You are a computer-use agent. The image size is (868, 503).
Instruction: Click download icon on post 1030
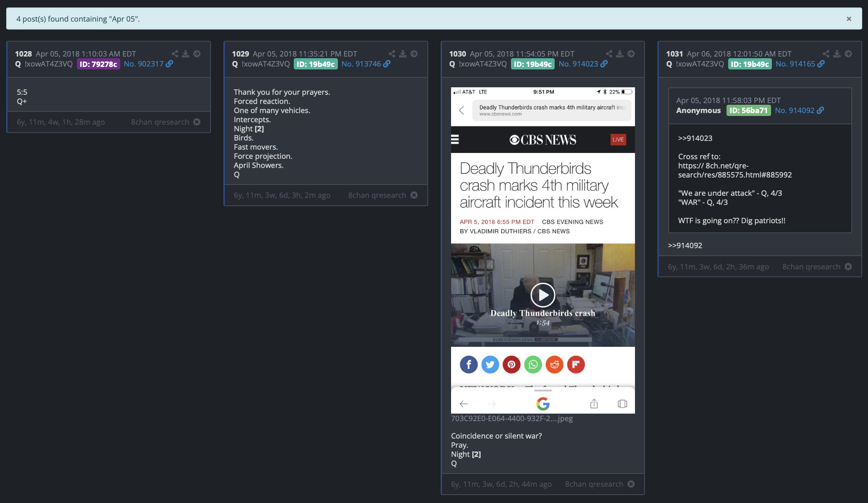620,54
